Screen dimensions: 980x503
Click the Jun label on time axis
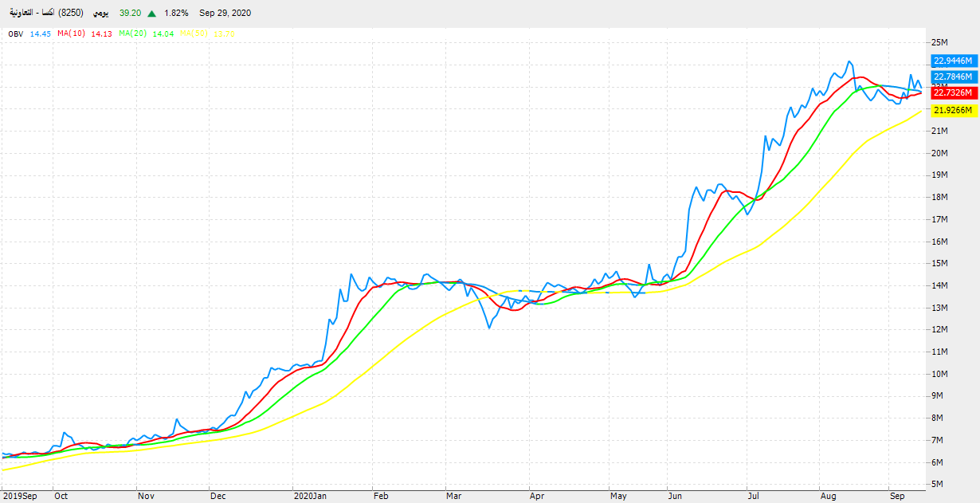675,495
